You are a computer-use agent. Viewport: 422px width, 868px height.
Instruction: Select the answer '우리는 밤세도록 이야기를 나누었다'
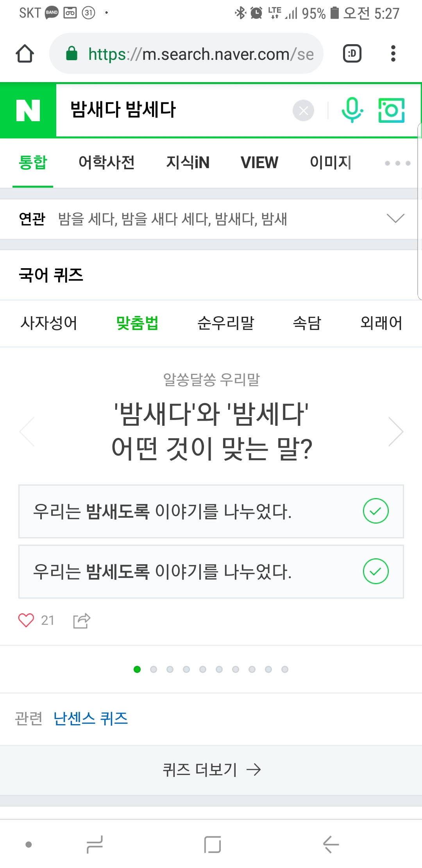pyautogui.click(x=211, y=572)
